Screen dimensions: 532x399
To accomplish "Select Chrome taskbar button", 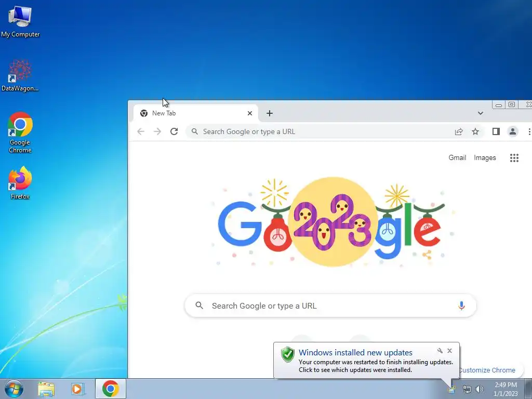I will (x=111, y=389).
